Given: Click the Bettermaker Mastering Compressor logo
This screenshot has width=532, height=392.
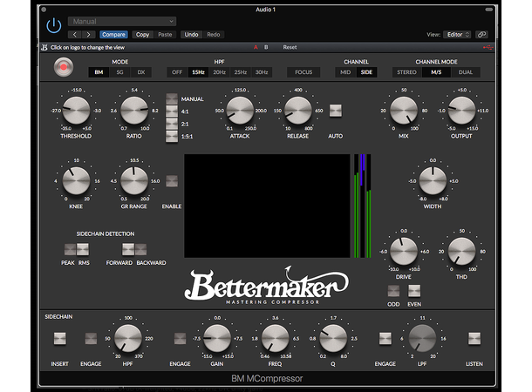Looking at the screenshot, I should tap(267, 284).
